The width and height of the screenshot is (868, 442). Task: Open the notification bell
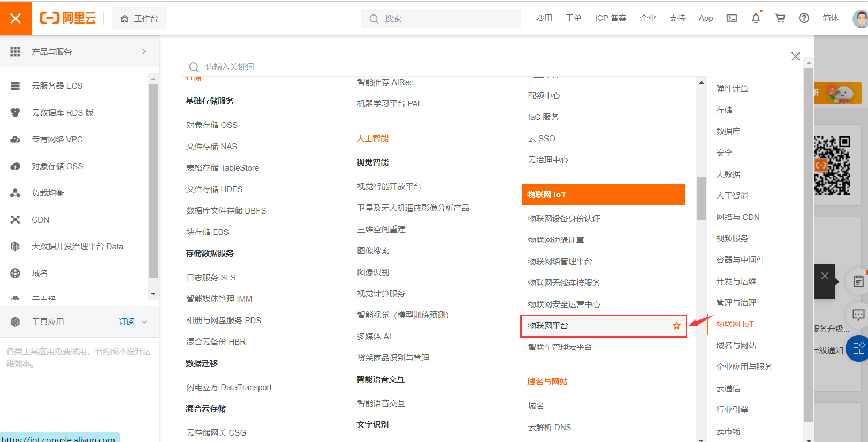[x=756, y=18]
